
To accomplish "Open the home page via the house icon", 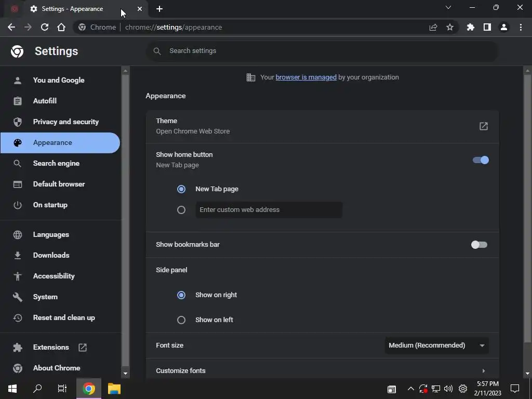I will click(x=61, y=27).
